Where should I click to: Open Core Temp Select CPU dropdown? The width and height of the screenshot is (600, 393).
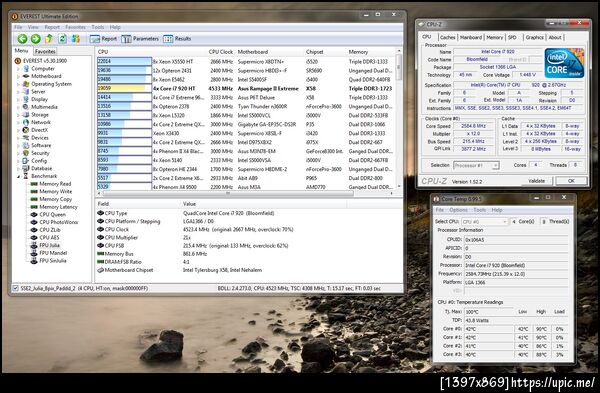point(484,222)
